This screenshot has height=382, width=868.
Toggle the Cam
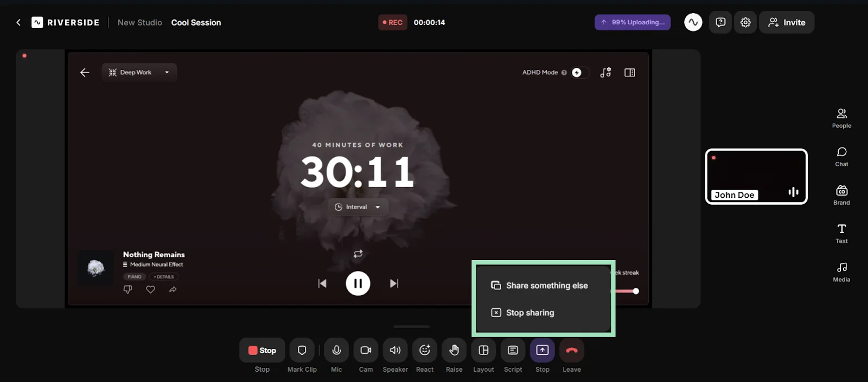pyautogui.click(x=366, y=350)
